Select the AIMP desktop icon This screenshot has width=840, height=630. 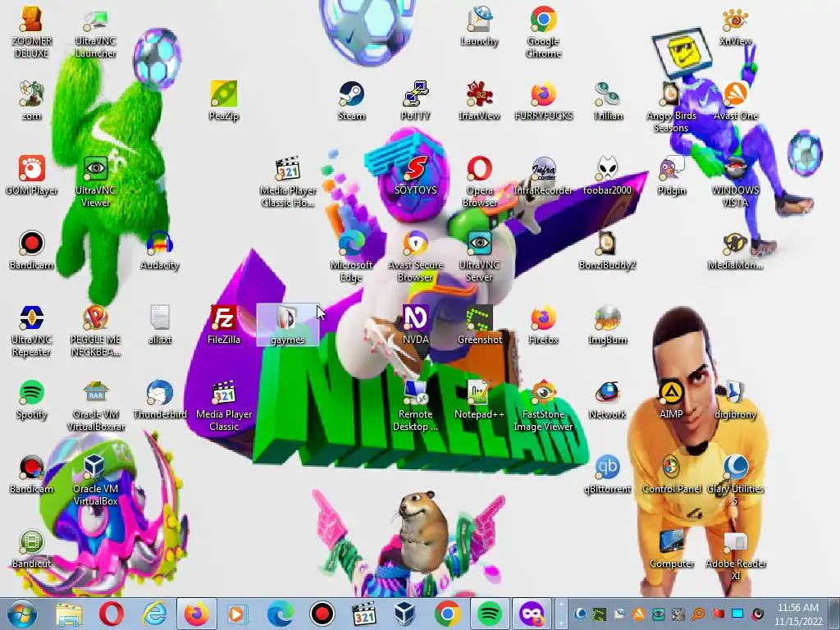tap(671, 399)
